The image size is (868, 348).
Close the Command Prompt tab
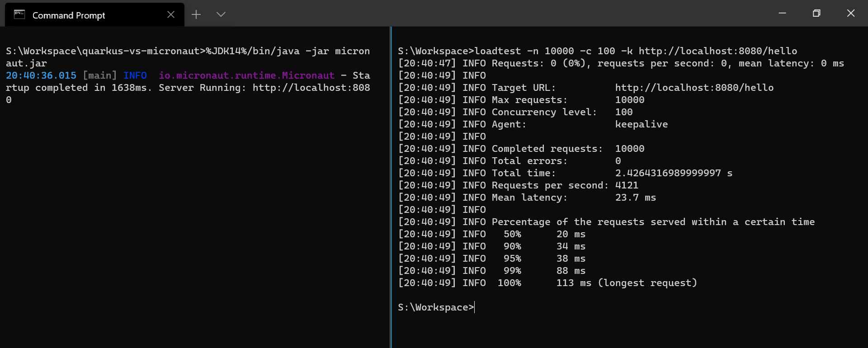click(x=171, y=14)
